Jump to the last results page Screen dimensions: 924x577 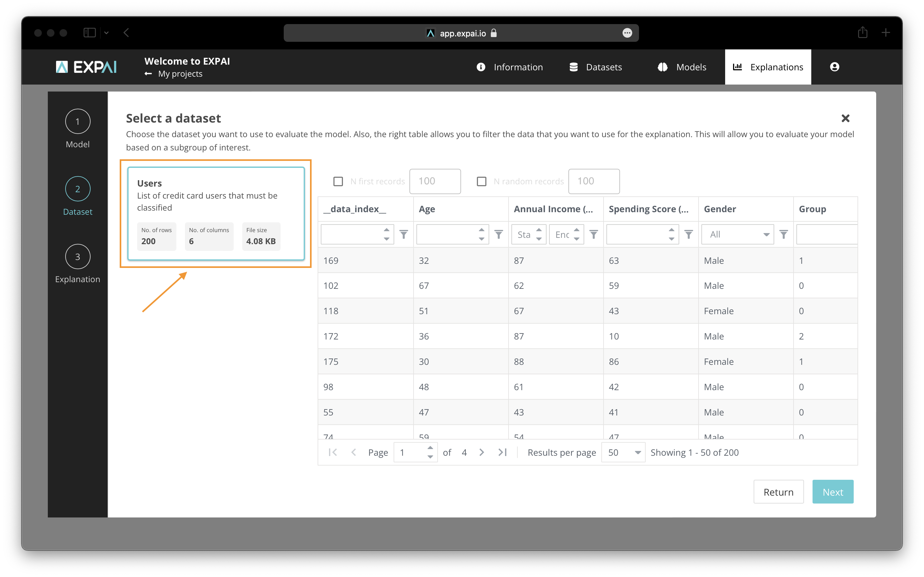pyautogui.click(x=503, y=452)
